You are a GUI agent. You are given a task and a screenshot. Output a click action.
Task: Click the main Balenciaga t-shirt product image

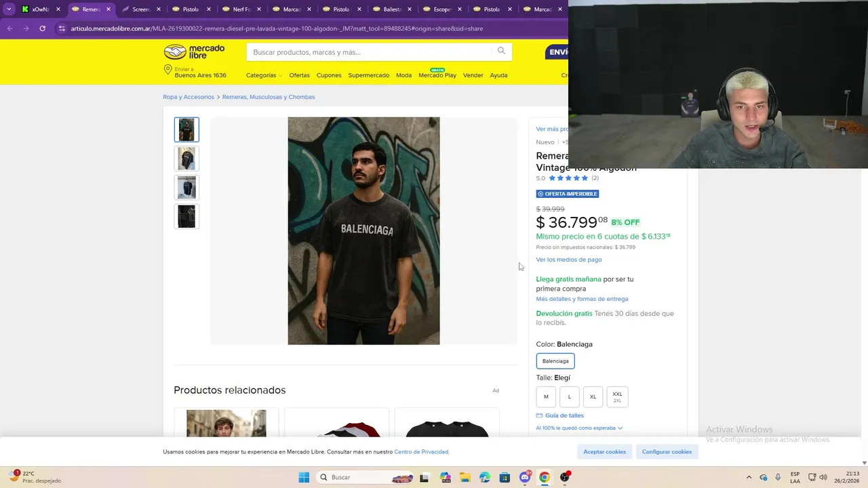pos(363,230)
